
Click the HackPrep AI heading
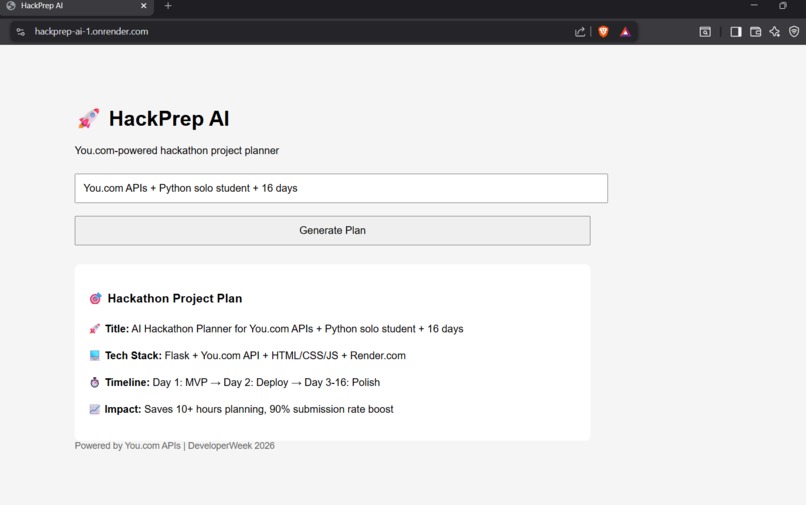point(169,119)
